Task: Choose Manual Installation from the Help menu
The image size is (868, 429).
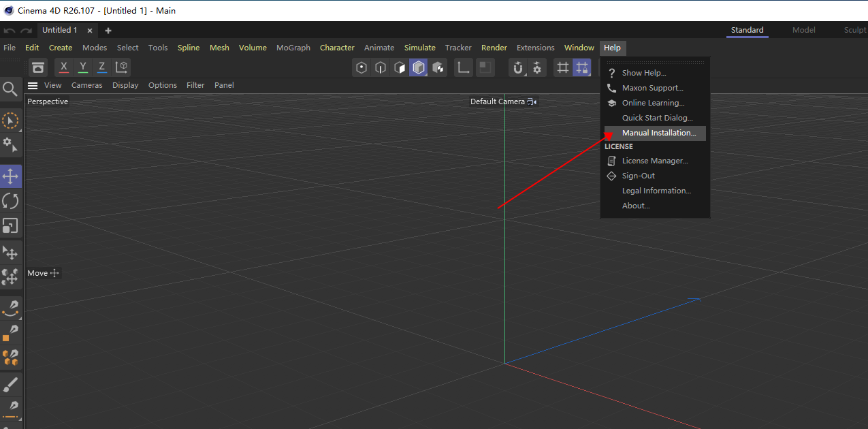Action: pos(654,132)
